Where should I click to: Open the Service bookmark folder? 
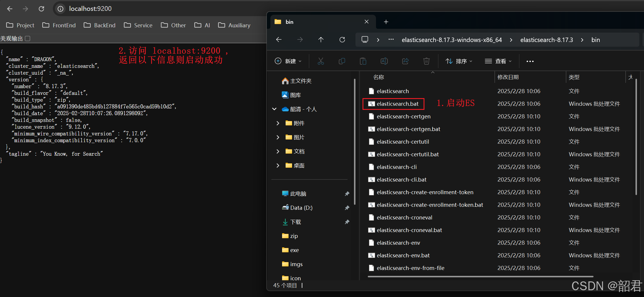pos(138,25)
